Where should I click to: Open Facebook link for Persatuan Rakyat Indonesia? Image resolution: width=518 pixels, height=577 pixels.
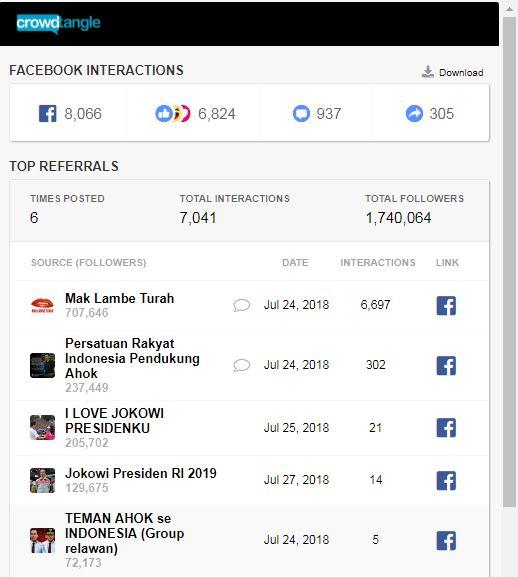coord(446,365)
